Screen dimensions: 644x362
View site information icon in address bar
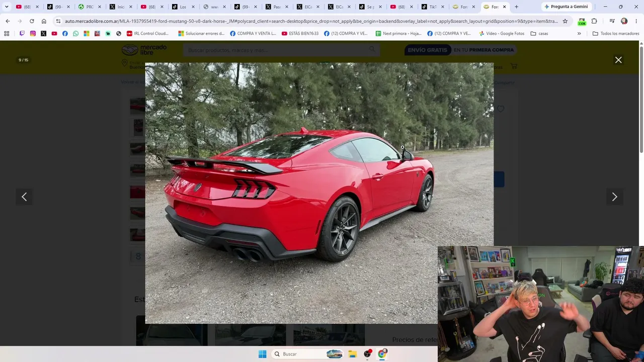coord(58,21)
